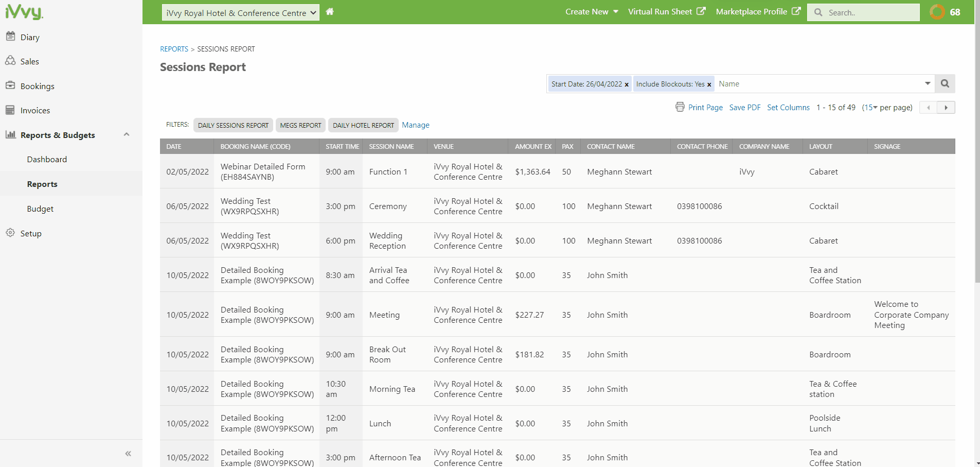Click the Manage filters link
980x467 pixels.
(416, 125)
